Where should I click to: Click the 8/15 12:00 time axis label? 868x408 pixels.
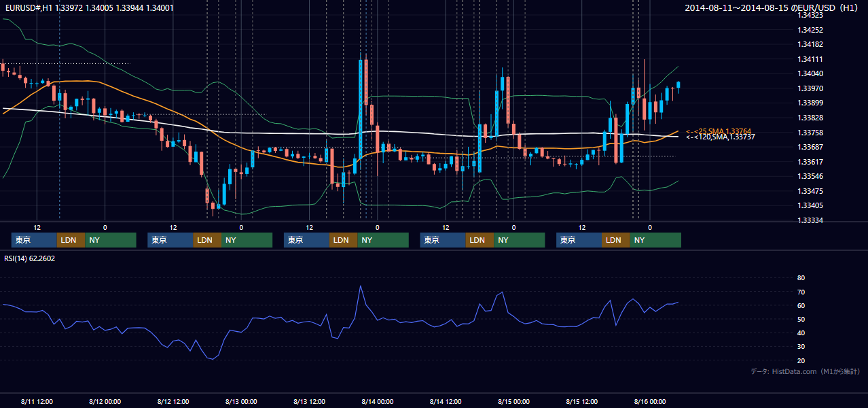coord(583,401)
